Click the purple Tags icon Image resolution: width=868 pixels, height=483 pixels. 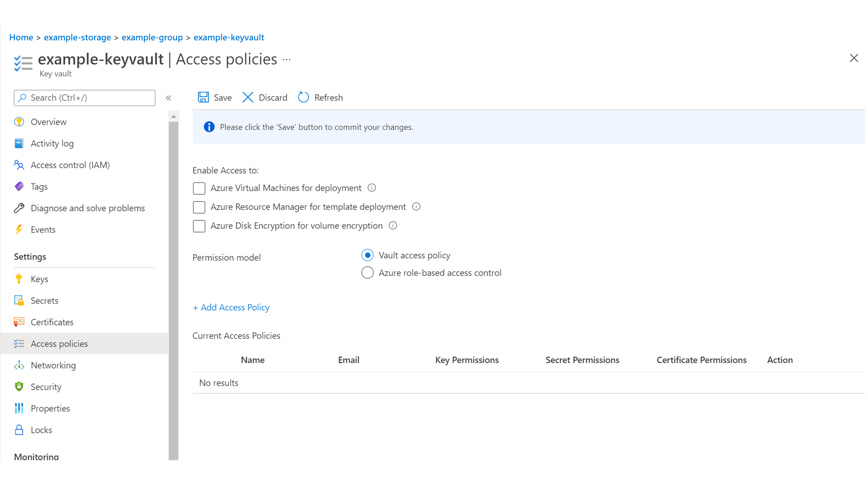click(19, 186)
